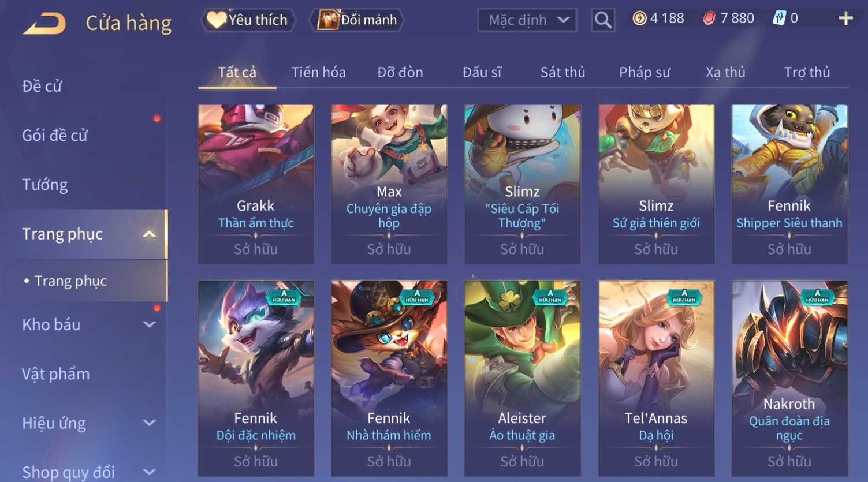Go to Tướng in the sidebar
The height and width of the screenshot is (482, 868).
click(x=45, y=185)
